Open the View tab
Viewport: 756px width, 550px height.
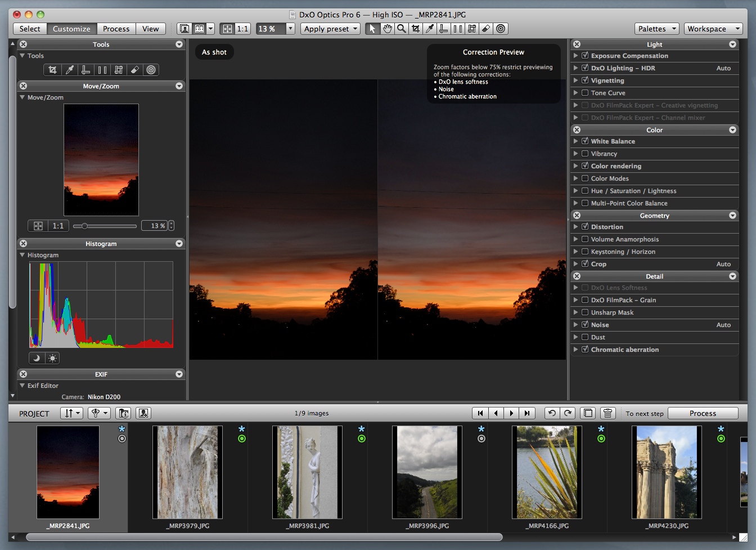pyautogui.click(x=150, y=29)
